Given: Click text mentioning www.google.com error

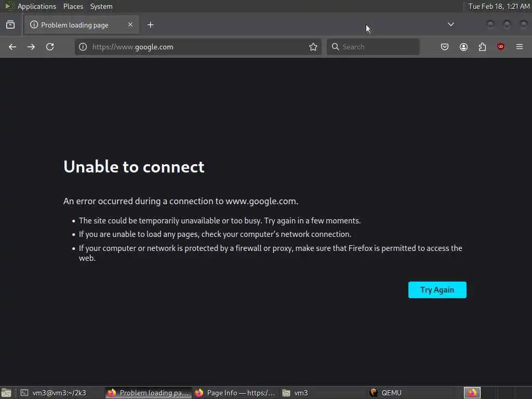Looking at the screenshot, I should point(181,201).
